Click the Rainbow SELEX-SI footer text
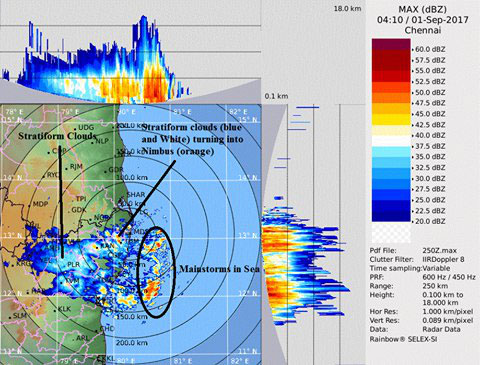480x365 pixels. (x=403, y=339)
